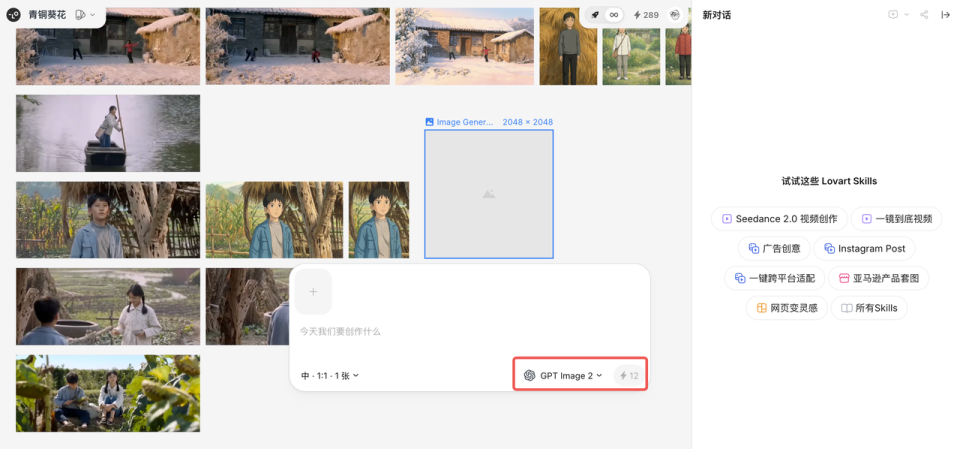
Task: Launch the Seedance 2.0 视频创作 skill
Action: tap(779, 219)
